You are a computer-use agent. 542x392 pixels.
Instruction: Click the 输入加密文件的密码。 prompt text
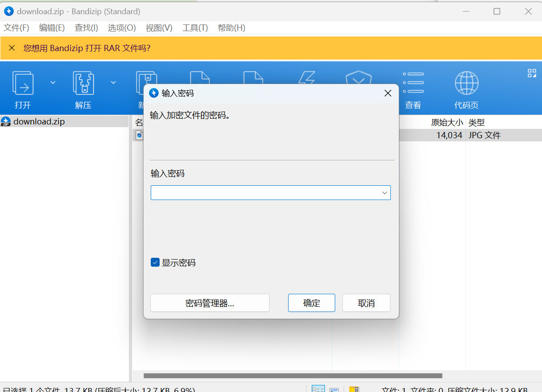(x=190, y=116)
